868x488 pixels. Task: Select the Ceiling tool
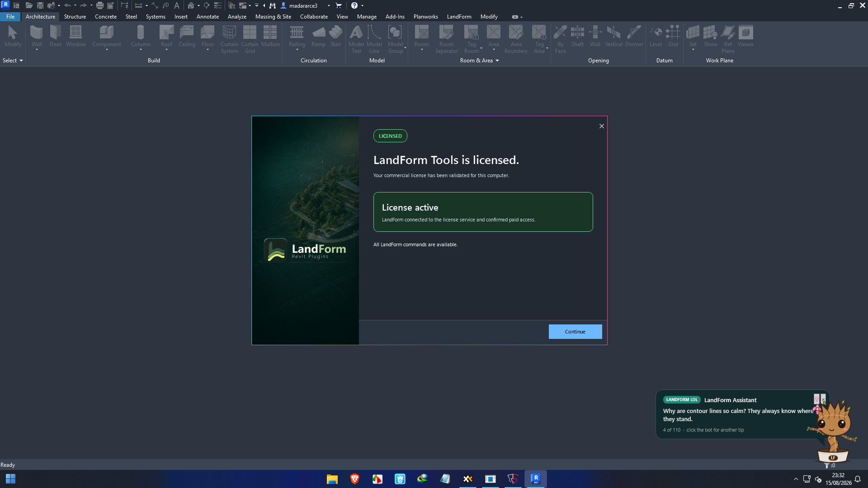(187, 36)
